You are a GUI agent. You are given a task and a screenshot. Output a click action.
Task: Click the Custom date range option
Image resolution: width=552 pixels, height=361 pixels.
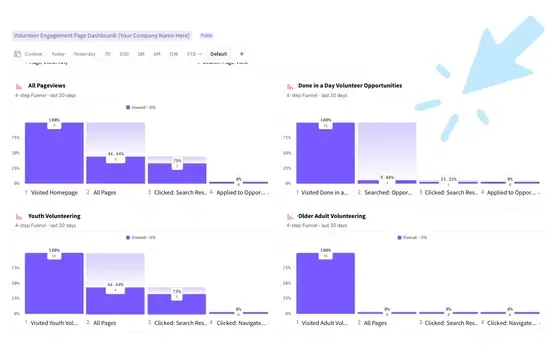(33, 54)
